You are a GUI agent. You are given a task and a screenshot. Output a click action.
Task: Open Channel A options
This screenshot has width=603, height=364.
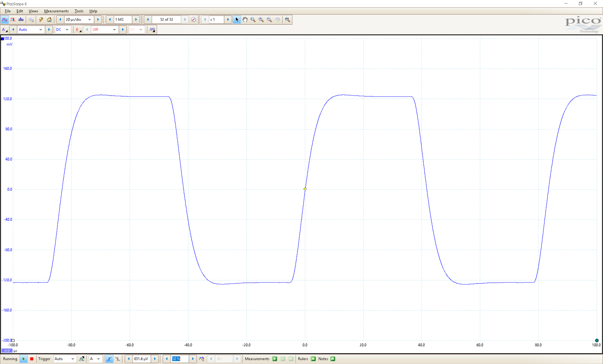pos(5,29)
